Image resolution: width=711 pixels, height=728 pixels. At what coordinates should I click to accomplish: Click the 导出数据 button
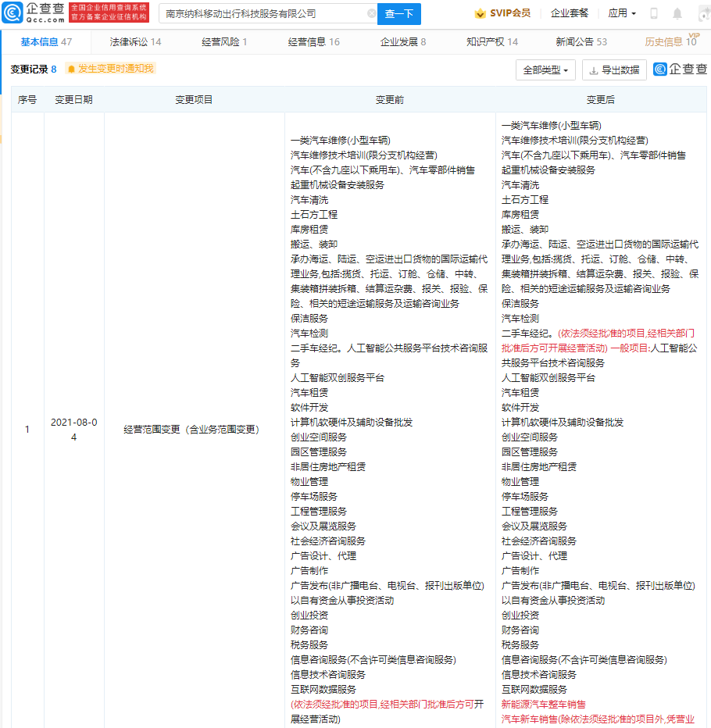coord(614,70)
